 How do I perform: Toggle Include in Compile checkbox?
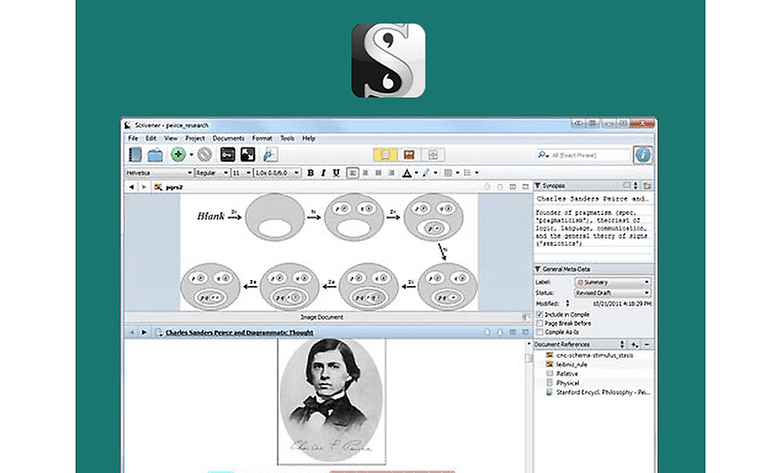pyautogui.click(x=540, y=314)
